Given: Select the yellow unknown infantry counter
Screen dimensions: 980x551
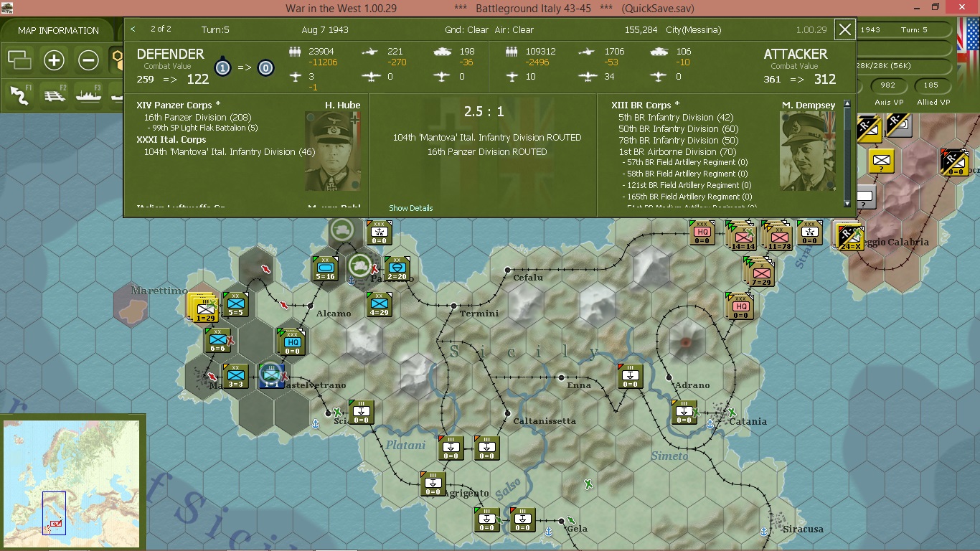Looking at the screenshot, I should (882, 161).
